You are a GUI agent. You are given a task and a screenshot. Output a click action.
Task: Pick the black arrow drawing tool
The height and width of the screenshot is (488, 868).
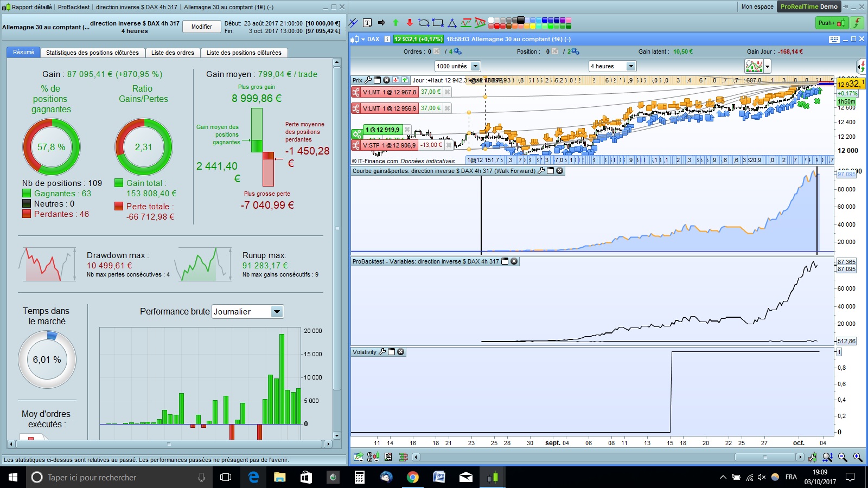tap(381, 23)
